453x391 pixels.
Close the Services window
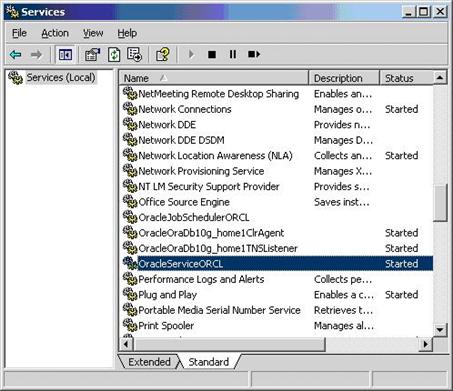click(x=440, y=12)
